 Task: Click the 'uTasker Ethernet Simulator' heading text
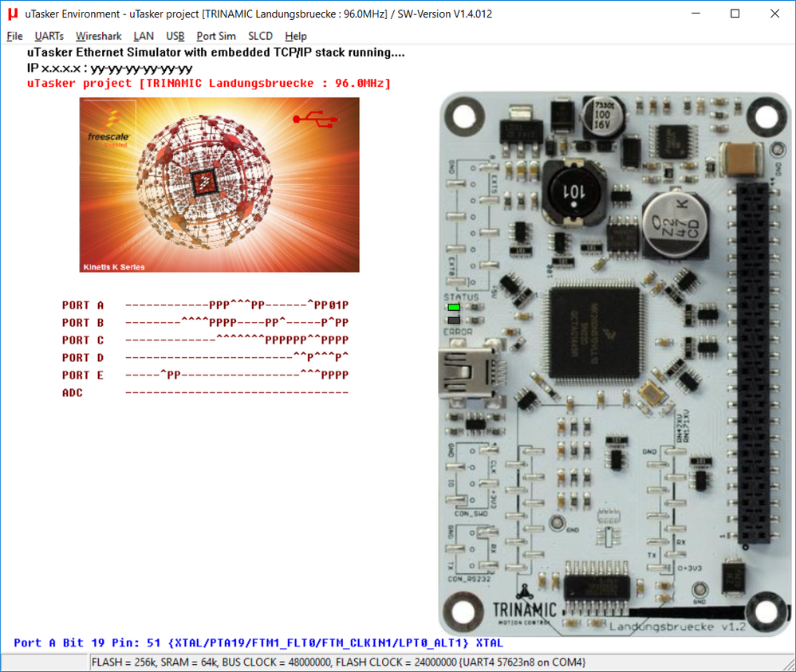click(216, 53)
